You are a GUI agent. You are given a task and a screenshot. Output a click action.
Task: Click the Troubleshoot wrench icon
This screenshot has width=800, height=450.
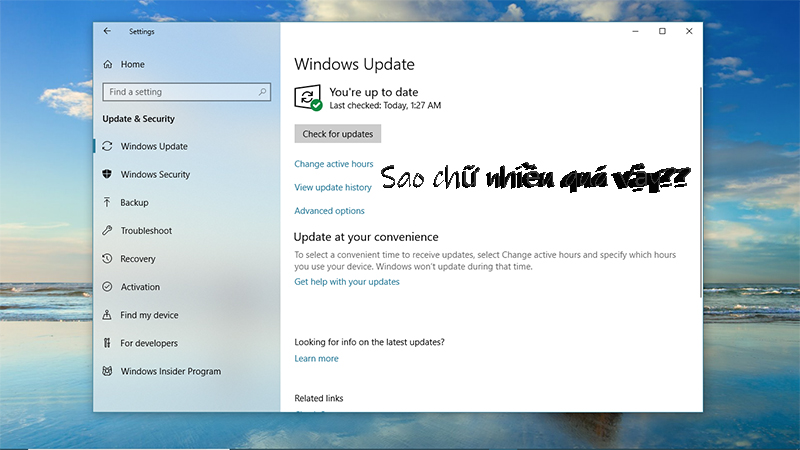pos(107,231)
